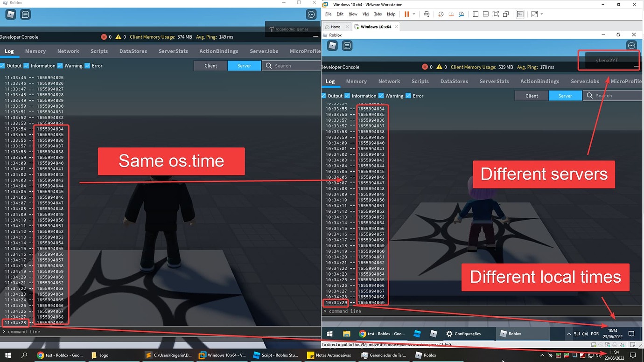Expand the suspend button dropdown arrow in VMware
Viewport: 644px width, 362px height.
pos(414,14)
